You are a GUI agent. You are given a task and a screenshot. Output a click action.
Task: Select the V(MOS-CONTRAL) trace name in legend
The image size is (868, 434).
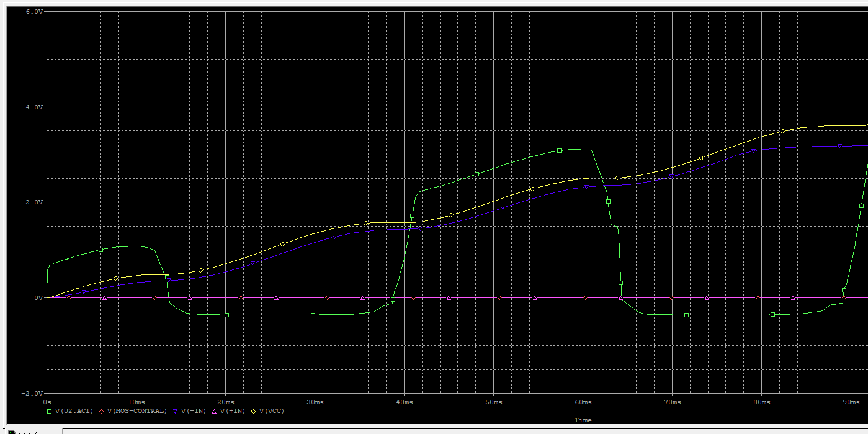(x=136, y=411)
